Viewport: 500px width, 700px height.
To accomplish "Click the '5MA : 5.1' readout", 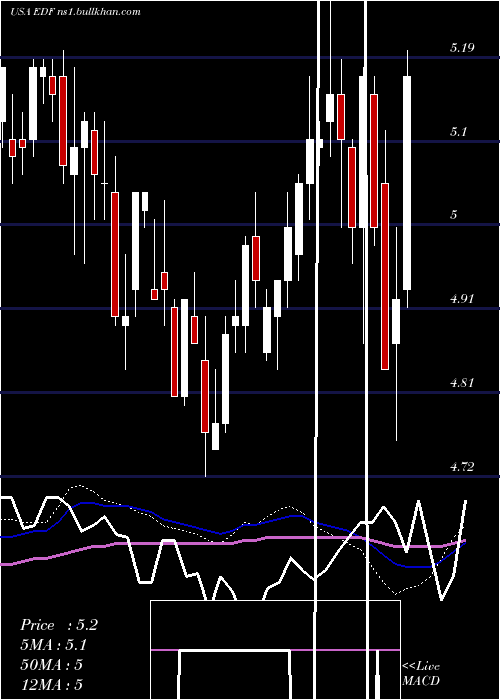I will [53, 645].
